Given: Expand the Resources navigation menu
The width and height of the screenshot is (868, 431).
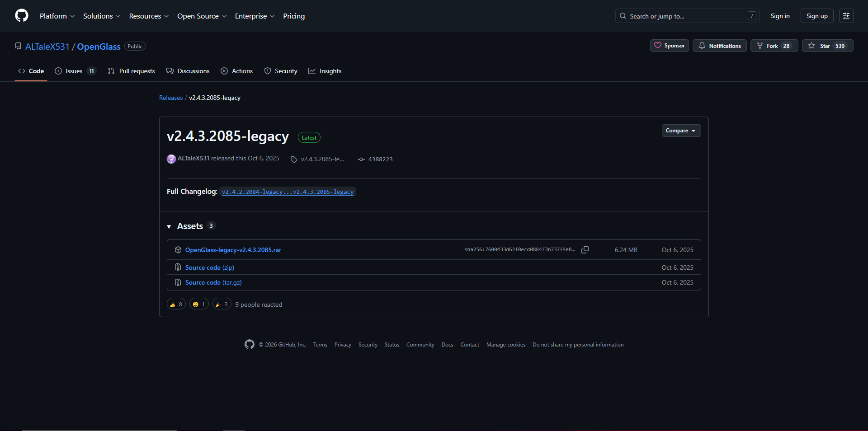Looking at the screenshot, I should 149,16.
